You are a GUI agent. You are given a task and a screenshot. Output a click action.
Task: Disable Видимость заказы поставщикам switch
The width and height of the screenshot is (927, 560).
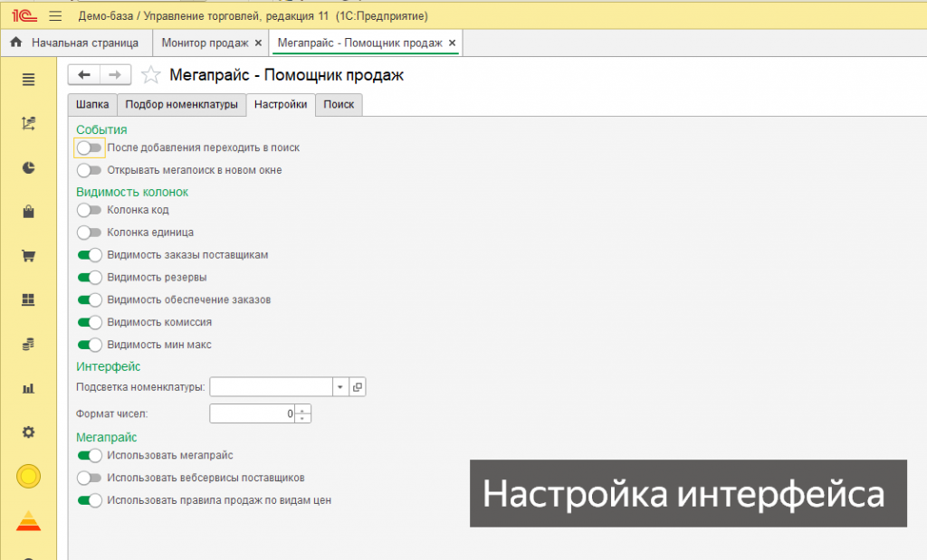click(90, 254)
